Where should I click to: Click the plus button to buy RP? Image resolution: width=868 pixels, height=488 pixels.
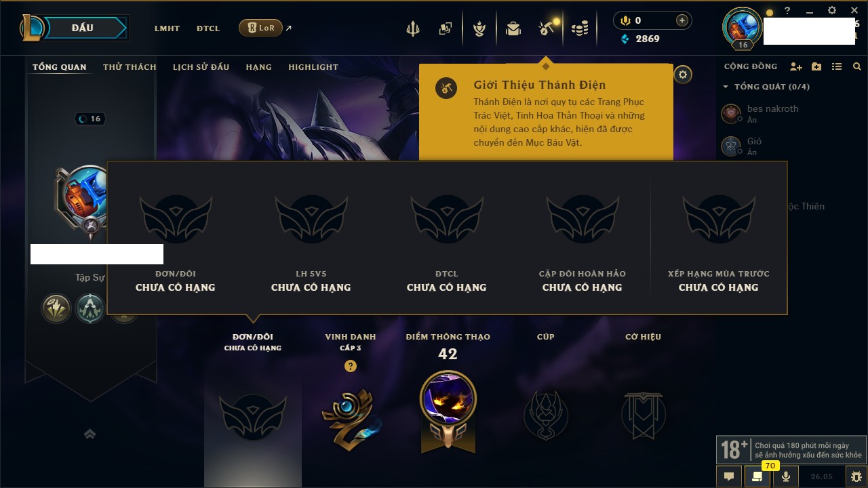pyautogui.click(x=682, y=20)
